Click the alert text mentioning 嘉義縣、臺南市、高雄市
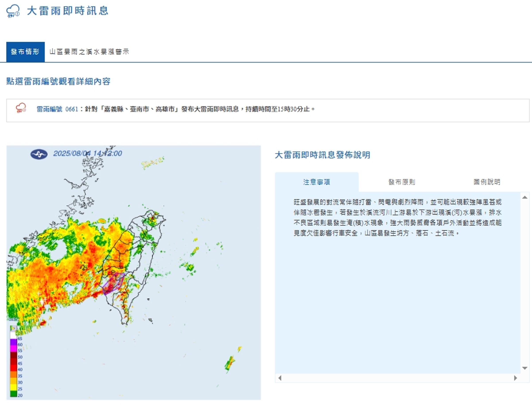The width and height of the screenshot is (532, 407). point(200,109)
